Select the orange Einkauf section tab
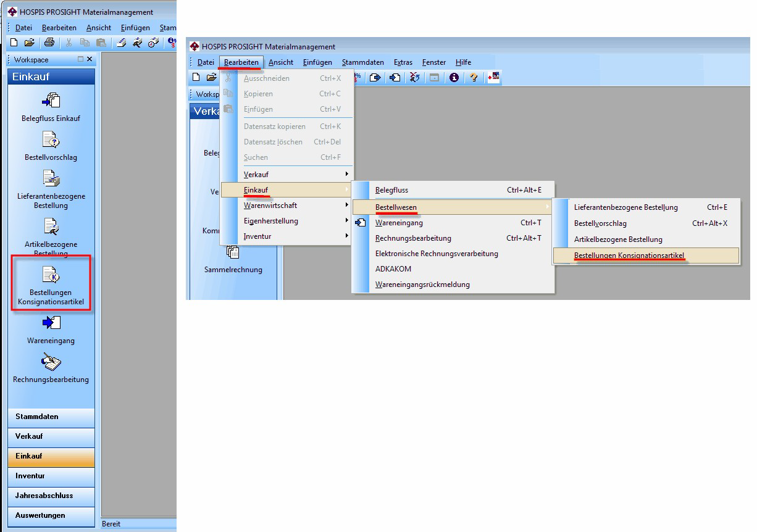The height and width of the screenshot is (532, 757). (51, 456)
